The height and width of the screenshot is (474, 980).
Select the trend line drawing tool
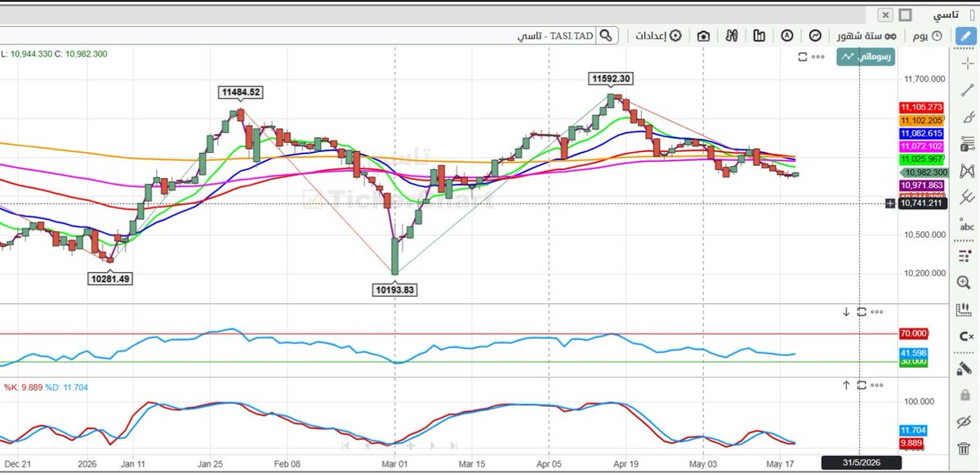pos(968,90)
